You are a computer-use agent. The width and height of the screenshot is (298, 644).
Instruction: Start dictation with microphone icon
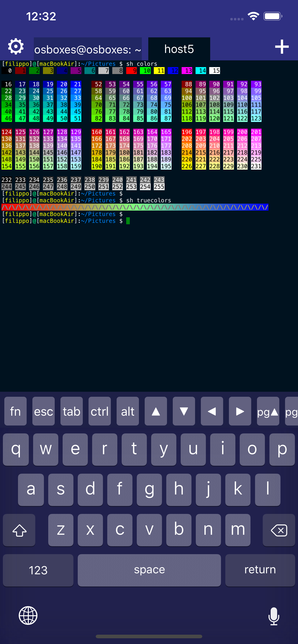coord(274,616)
